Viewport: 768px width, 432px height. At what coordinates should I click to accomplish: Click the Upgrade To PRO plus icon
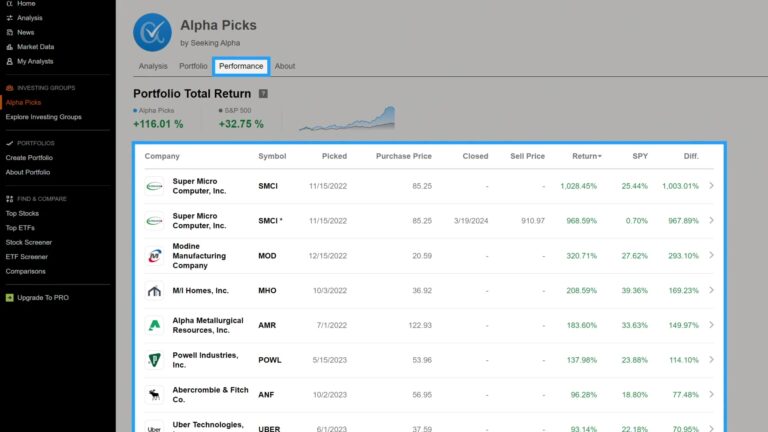tap(9, 297)
